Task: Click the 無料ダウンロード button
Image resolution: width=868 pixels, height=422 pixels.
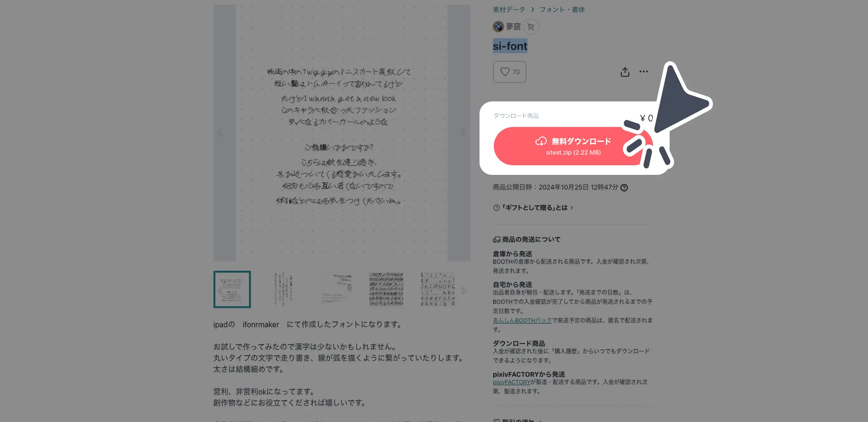Action: pyautogui.click(x=573, y=146)
